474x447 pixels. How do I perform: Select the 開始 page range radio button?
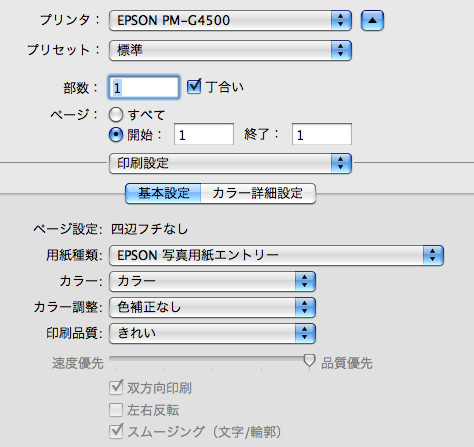[116, 135]
